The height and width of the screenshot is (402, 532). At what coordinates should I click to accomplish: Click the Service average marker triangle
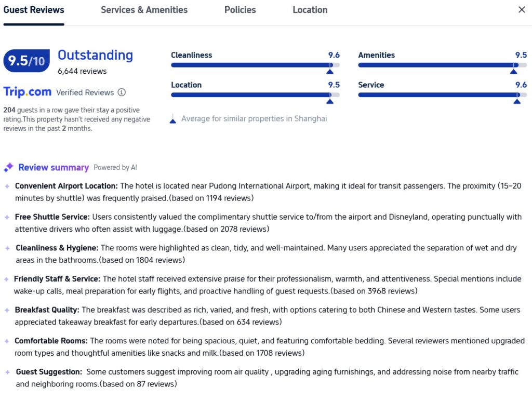516,101
